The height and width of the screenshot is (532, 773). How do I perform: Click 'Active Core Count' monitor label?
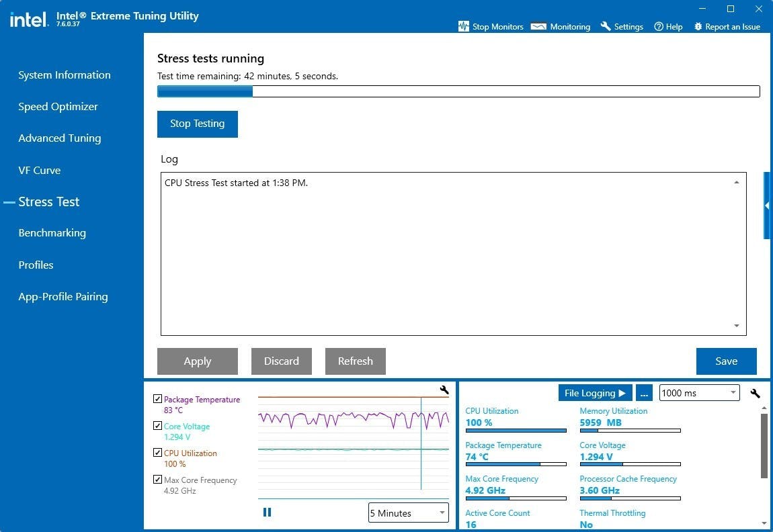point(497,513)
